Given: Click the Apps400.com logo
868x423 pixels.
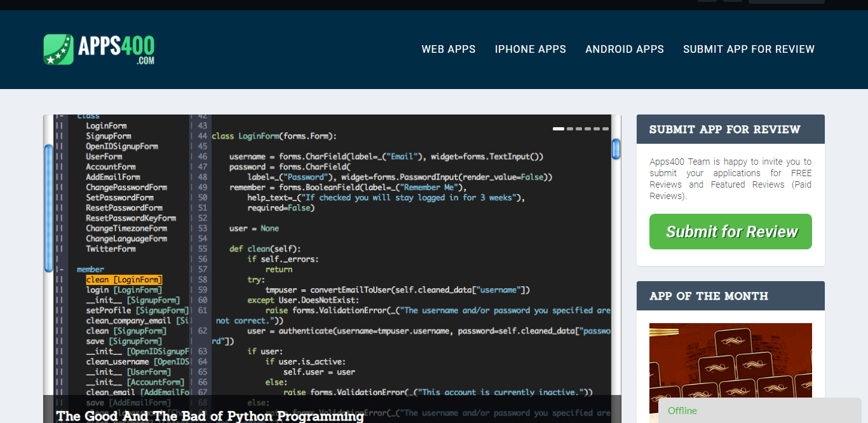Looking at the screenshot, I should point(99,50).
